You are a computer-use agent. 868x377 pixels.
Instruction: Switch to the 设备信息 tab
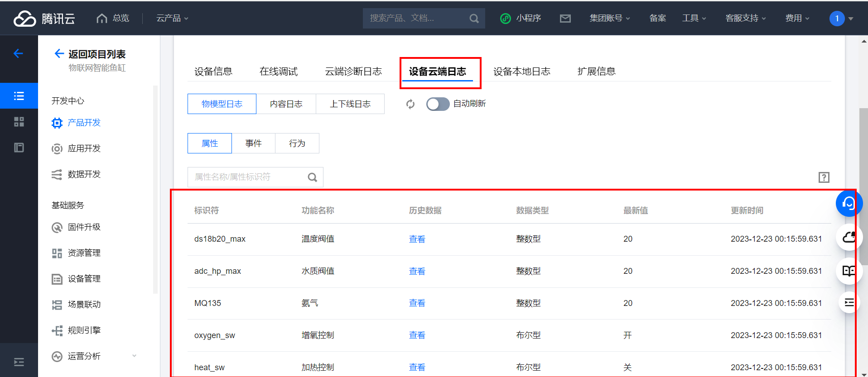(213, 72)
